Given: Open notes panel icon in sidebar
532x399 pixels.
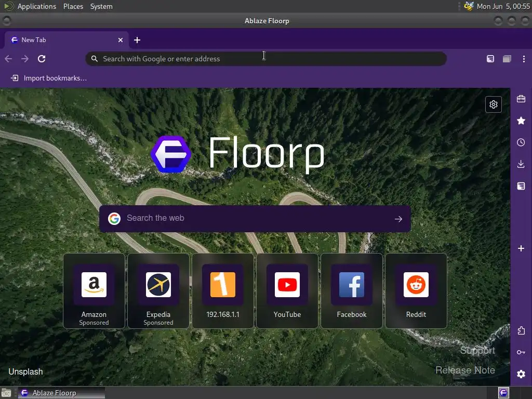Looking at the screenshot, I should click(521, 186).
